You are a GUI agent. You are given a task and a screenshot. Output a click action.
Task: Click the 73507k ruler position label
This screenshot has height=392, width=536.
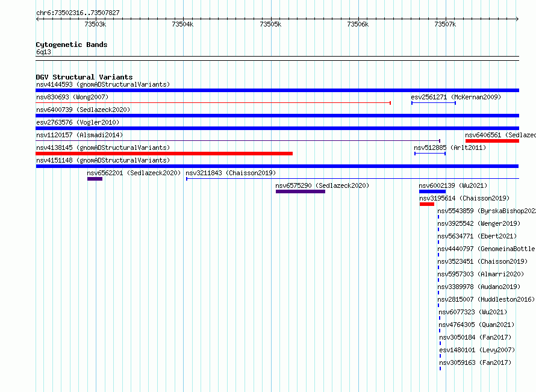click(x=445, y=24)
